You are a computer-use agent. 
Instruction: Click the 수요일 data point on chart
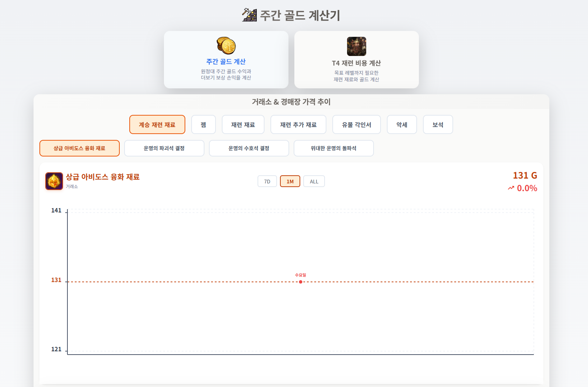tap(301, 282)
